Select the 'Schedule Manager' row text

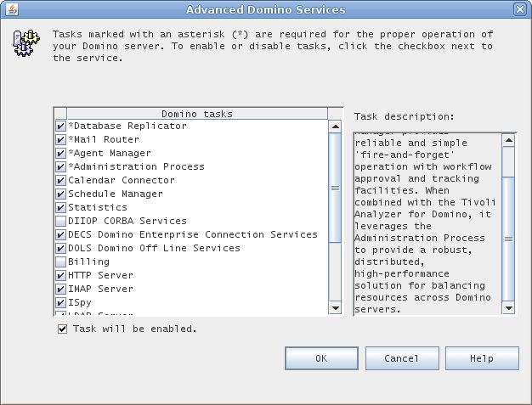pyautogui.click(x=116, y=194)
